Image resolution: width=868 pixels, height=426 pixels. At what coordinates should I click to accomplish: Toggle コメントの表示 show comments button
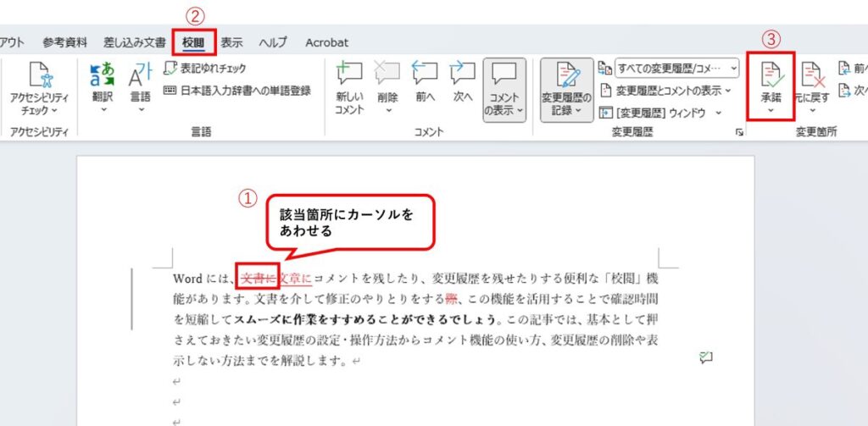[x=504, y=90]
